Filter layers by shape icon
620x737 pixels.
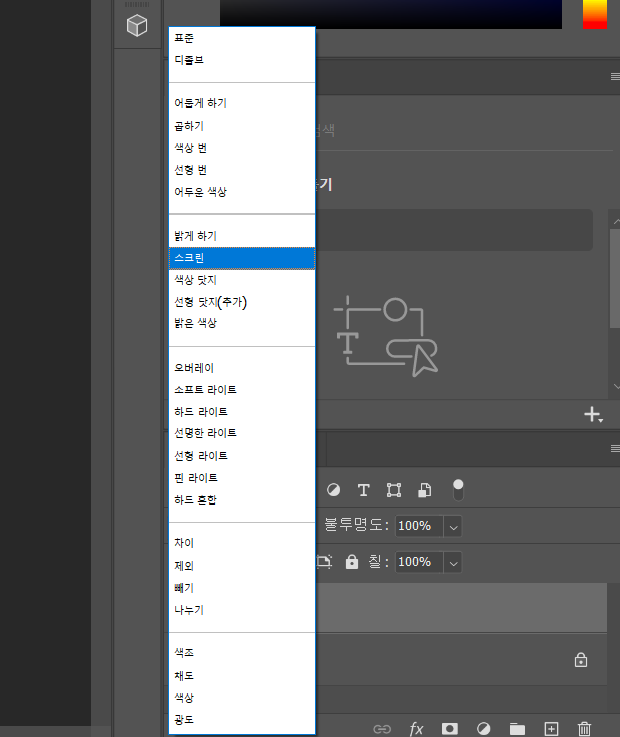point(394,490)
